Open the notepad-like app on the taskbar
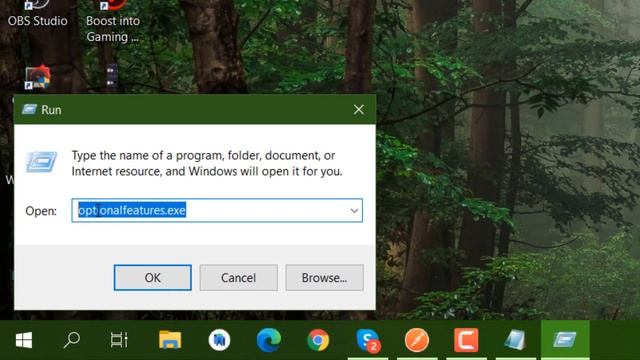 pos(515,340)
